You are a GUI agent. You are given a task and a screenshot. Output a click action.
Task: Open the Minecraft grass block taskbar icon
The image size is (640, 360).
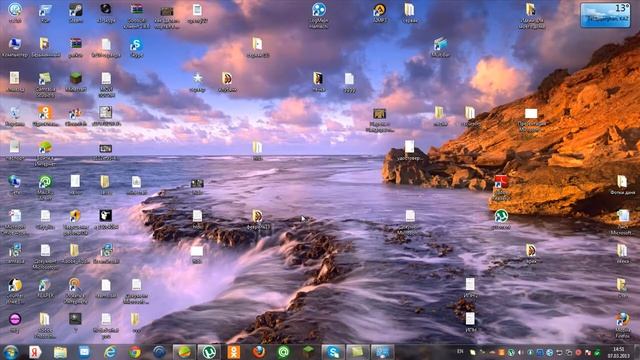coord(308,352)
